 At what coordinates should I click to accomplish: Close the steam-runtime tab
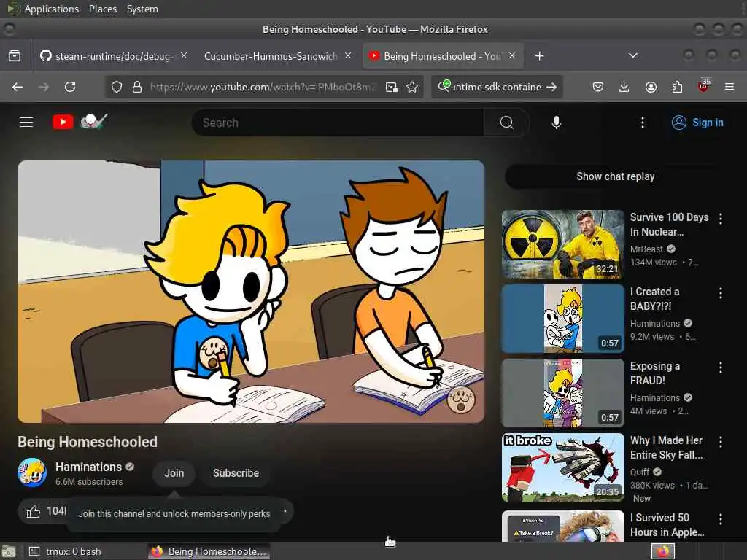pos(184,55)
